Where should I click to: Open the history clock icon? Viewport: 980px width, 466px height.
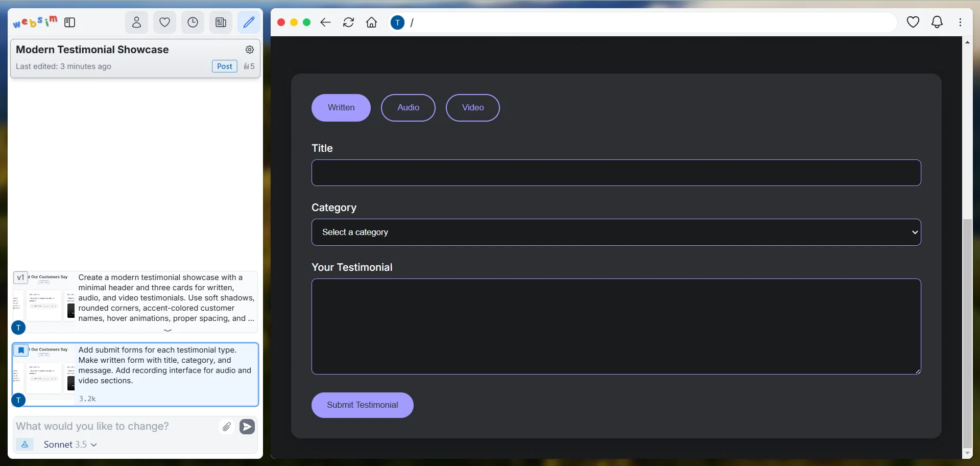[x=193, y=22]
